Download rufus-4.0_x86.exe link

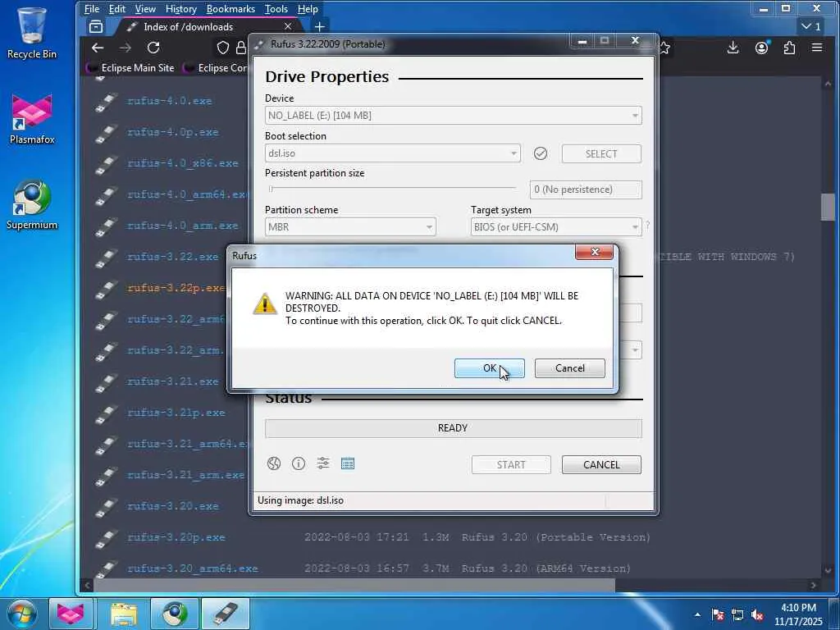pyautogui.click(x=183, y=163)
